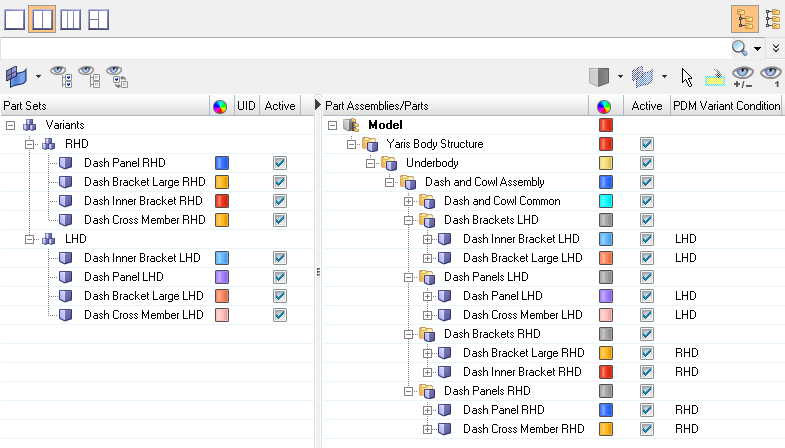The height and width of the screenshot is (448, 785).
Task: Uncheck Active for Dash Panel RHD set
Action: coord(280,163)
